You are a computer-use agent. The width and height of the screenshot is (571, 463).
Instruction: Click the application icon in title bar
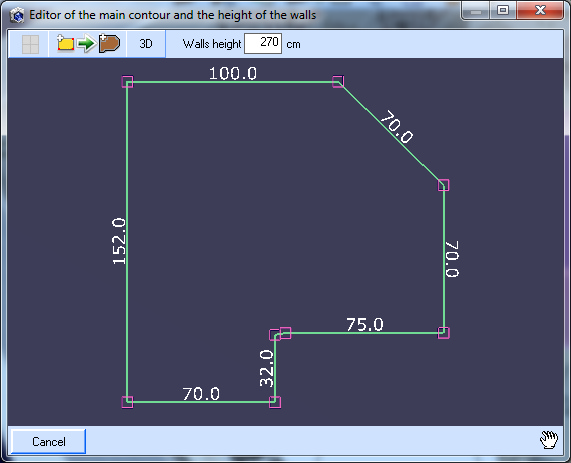(17, 15)
